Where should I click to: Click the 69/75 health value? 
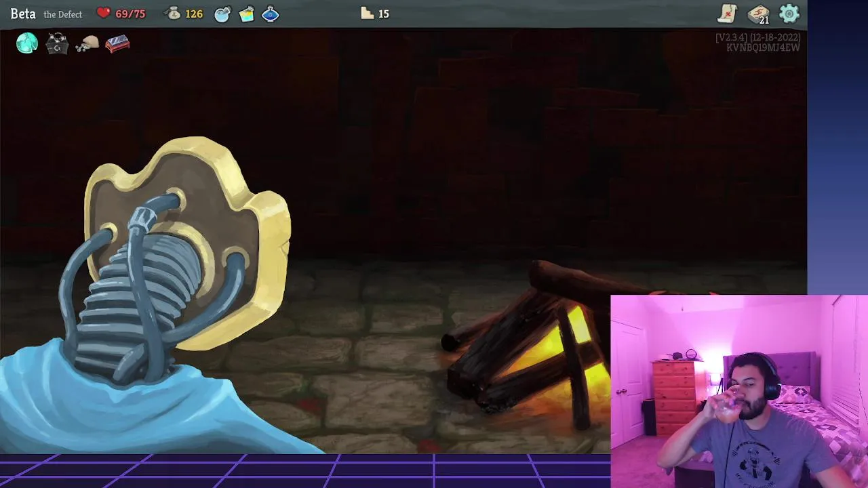(130, 14)
